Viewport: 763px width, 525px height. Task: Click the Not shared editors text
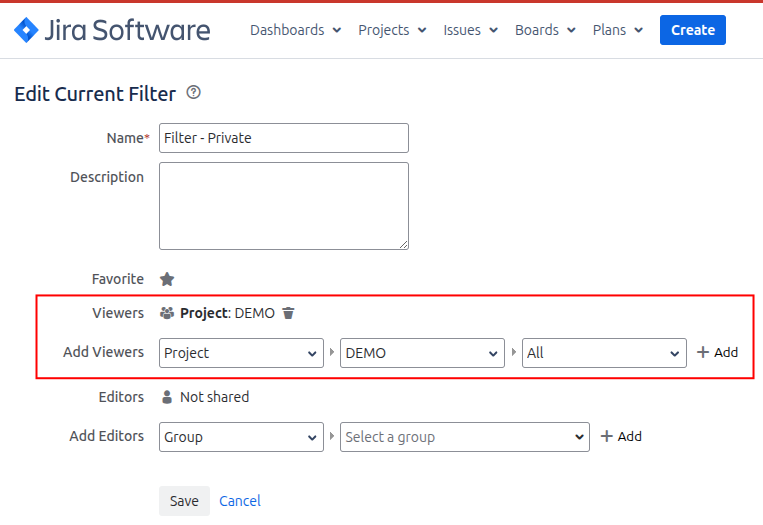coord(215,397)
